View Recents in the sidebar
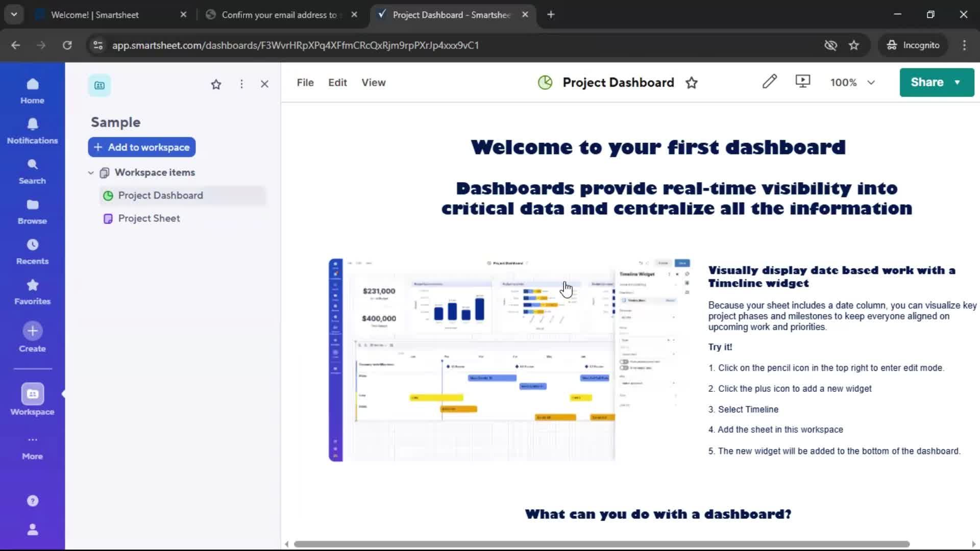The width and height of the screenshot is (980, 551). coord(32,251)
